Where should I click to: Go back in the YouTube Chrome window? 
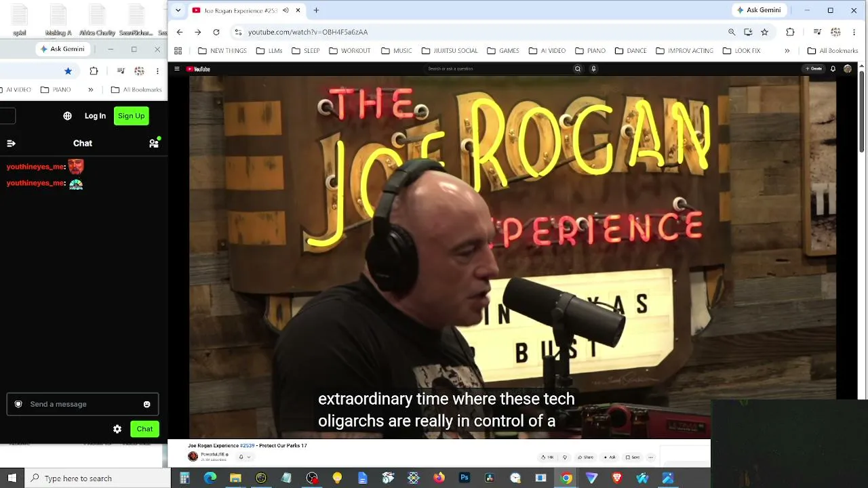point(180,32)
